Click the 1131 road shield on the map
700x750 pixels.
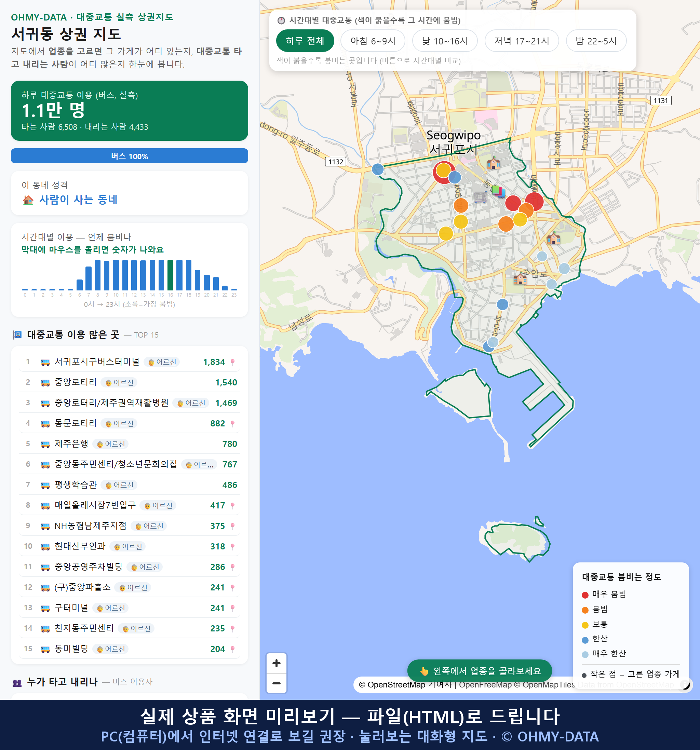point(661,100)
